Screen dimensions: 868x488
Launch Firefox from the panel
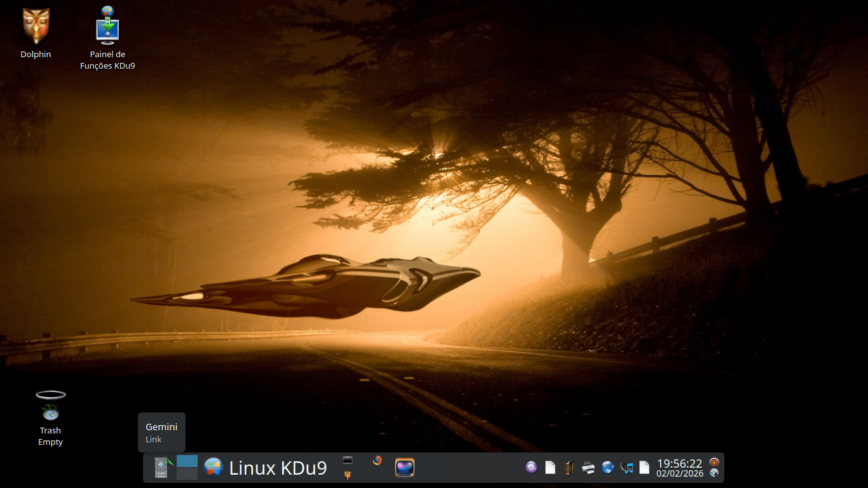click(x=377, y=461)
